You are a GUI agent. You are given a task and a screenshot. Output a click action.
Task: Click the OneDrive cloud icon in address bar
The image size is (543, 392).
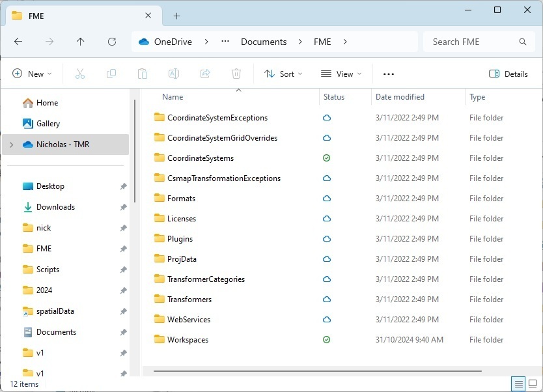click(x=144, y=42)
